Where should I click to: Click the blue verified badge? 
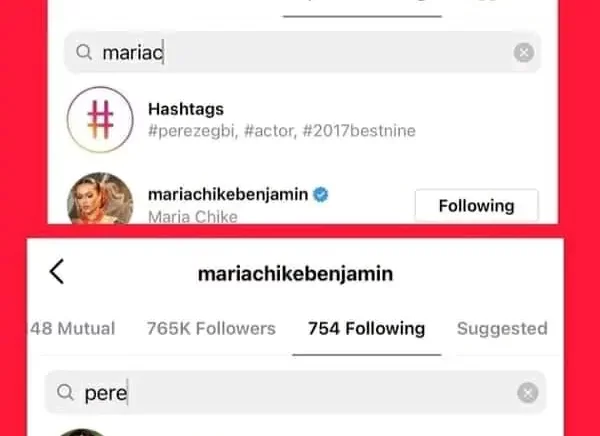[323, 194]
